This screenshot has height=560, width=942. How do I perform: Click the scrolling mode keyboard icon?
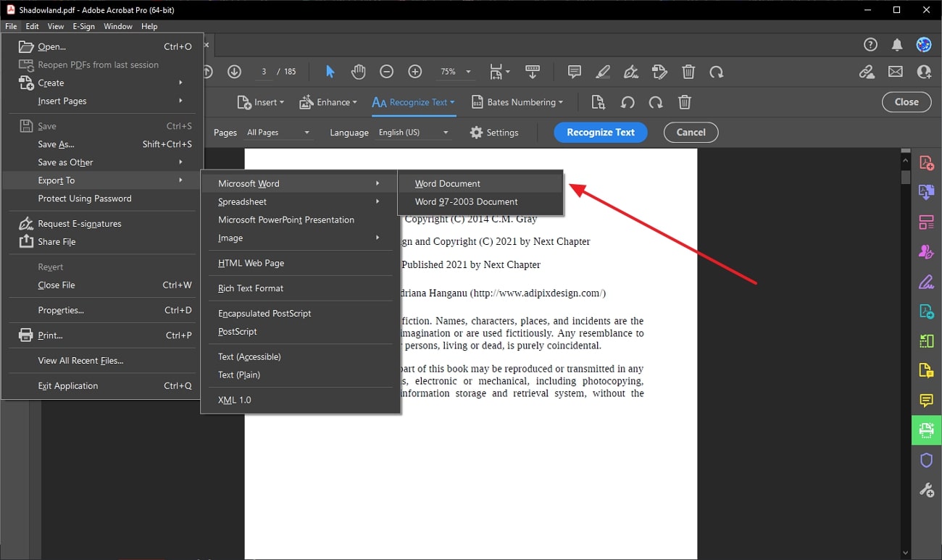click(533, 72)
